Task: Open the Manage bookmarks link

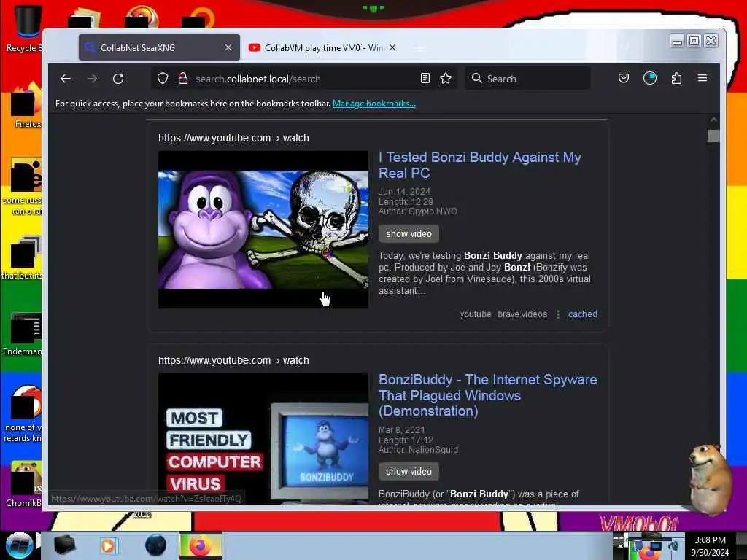Action: click(374, 104)
